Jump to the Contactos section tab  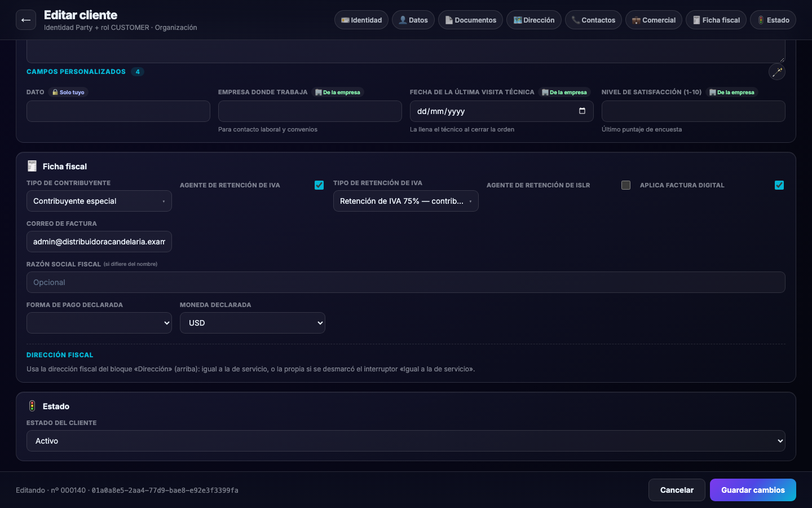(x=593, y=20)
